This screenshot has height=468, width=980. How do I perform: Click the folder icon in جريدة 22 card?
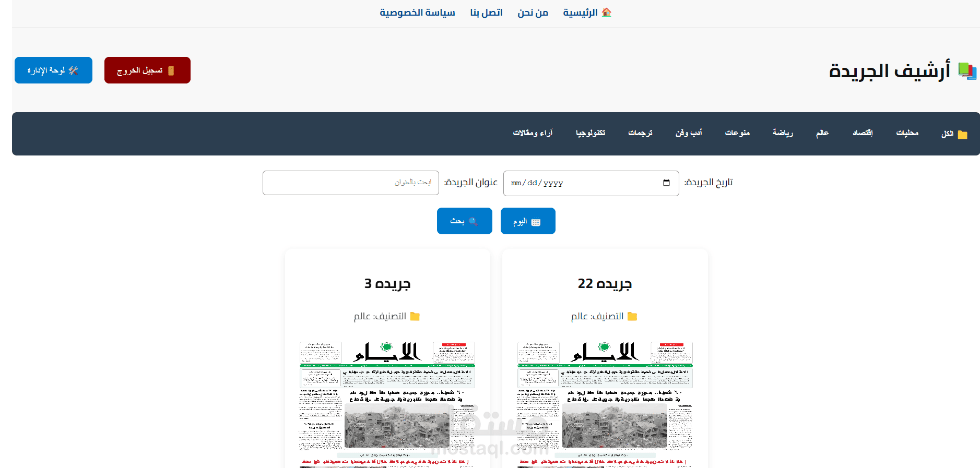(632, 316)
